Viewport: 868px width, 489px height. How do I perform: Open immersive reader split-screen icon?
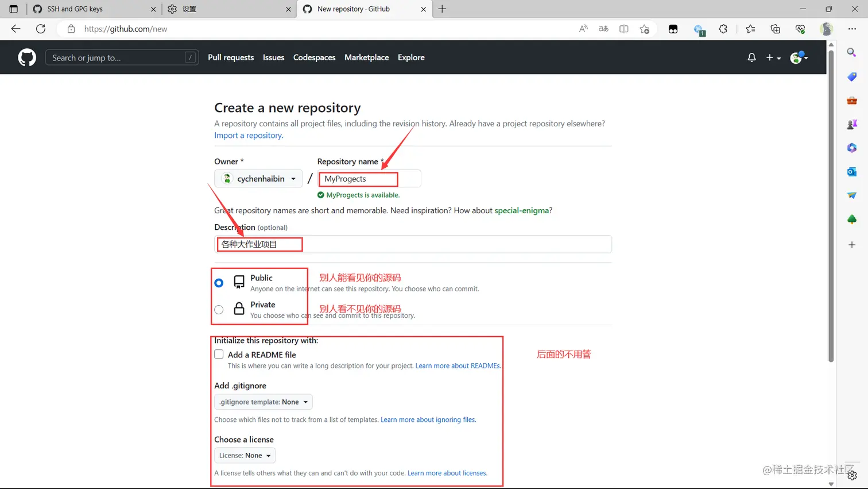tap(624, 29)
